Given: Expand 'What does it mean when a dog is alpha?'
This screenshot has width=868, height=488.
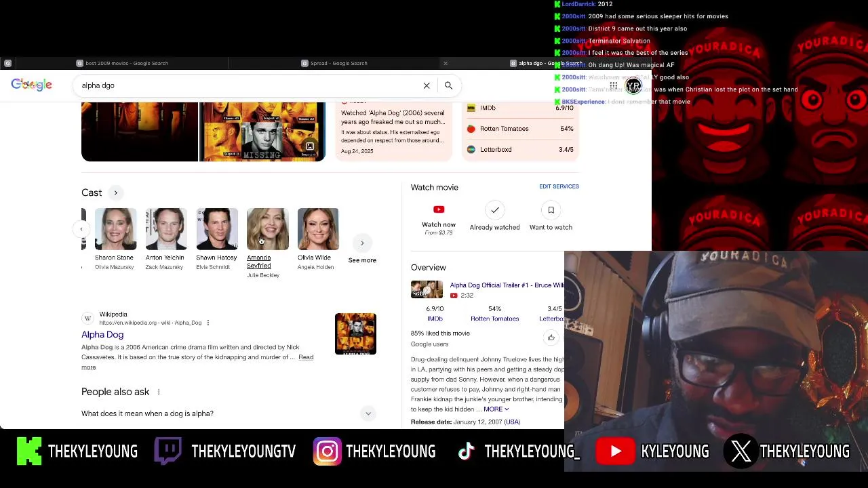Looking at the screenshot, I should 227,413.
